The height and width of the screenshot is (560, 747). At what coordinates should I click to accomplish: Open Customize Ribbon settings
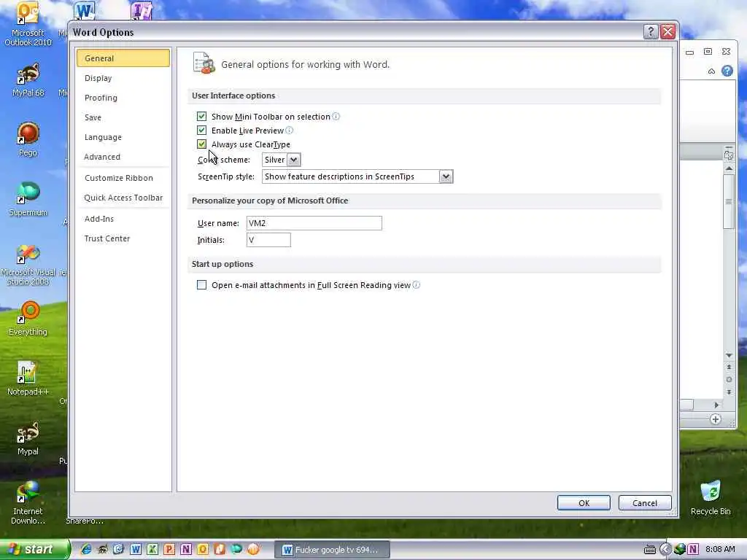123,178
